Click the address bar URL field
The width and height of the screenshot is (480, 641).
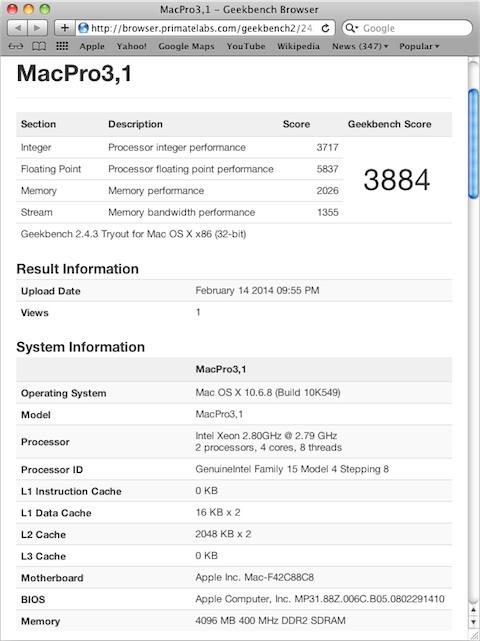[x=204, y=28]
